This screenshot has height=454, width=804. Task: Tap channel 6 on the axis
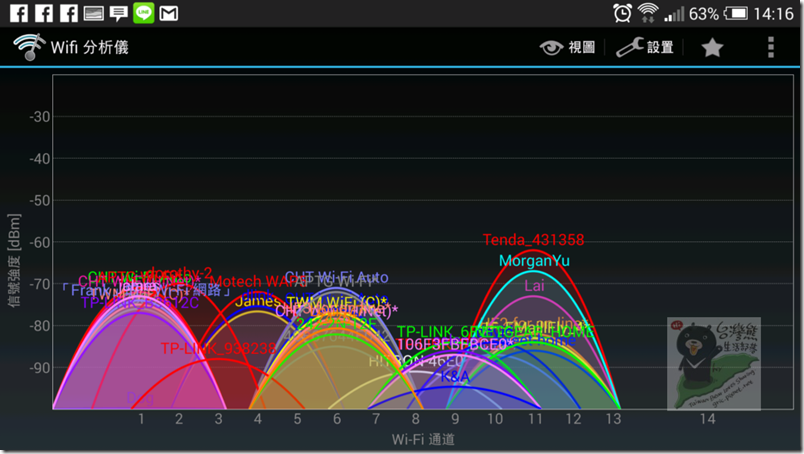(x=337, y=419)
